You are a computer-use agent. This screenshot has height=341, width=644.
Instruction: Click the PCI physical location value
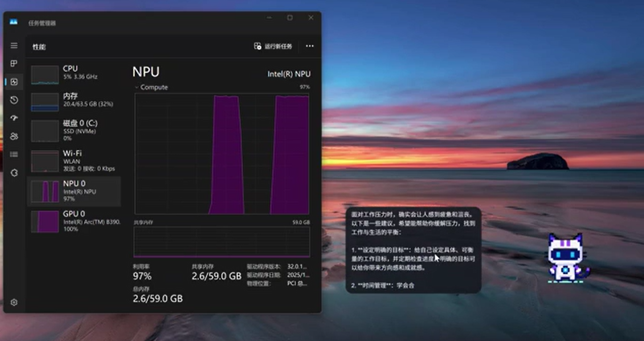tap(297, 283)
